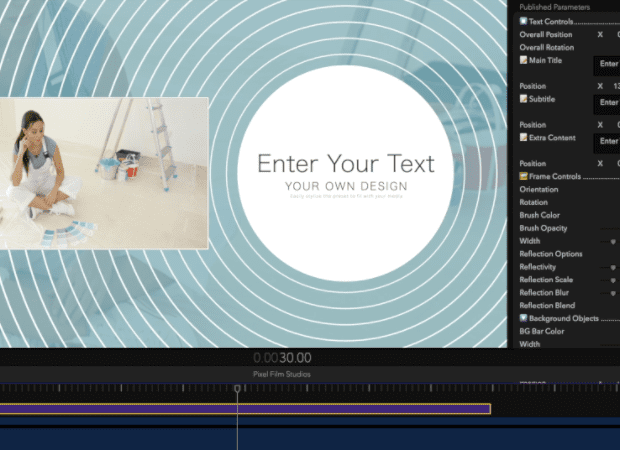620x450 pixels.
Task: Select 'Enter Your Text' title in viewer
Action: [x=346, y=164]
